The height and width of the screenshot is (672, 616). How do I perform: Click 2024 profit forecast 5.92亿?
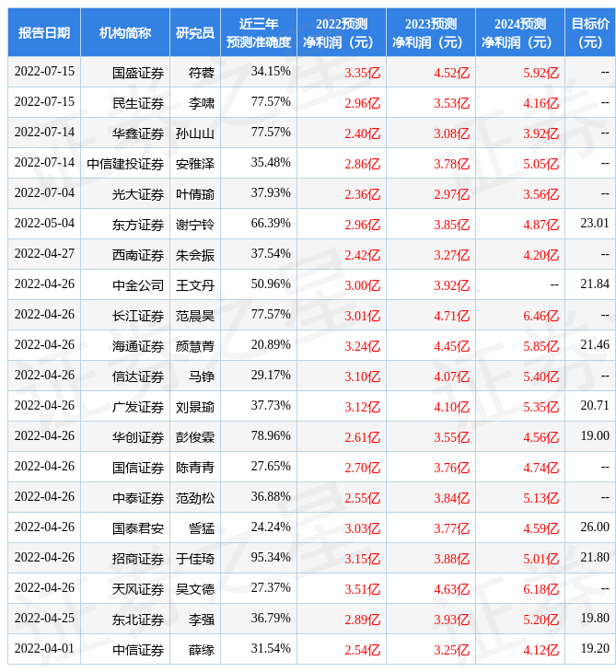coord(541,73)
